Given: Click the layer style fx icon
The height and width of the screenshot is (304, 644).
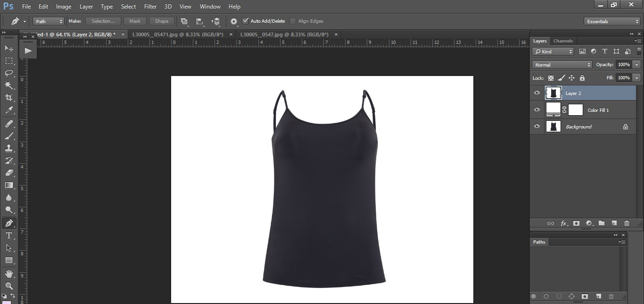Looking at the screenshot, I should (x=563, y=223).
